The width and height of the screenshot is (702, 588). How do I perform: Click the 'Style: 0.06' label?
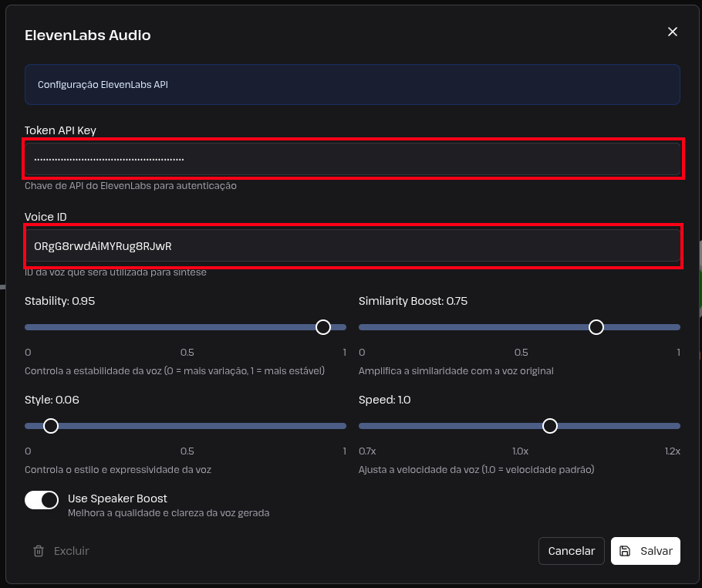pos(52,400)
